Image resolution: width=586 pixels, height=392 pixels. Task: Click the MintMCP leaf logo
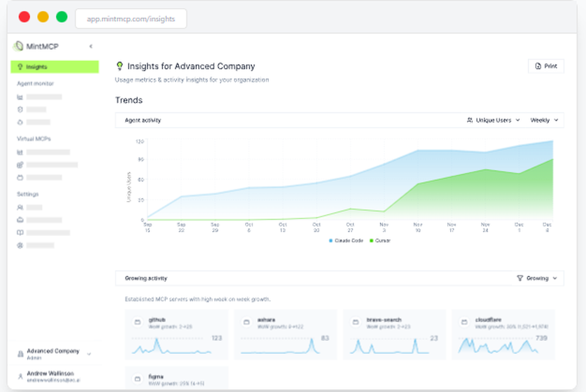[18, 46]
